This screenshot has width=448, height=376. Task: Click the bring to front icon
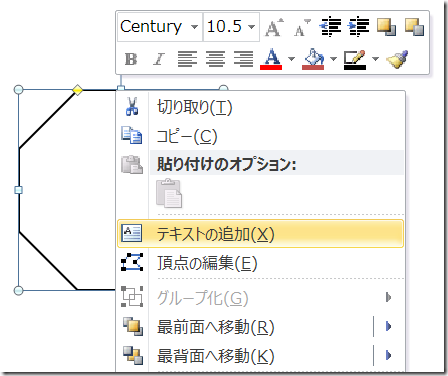(133, 326)
